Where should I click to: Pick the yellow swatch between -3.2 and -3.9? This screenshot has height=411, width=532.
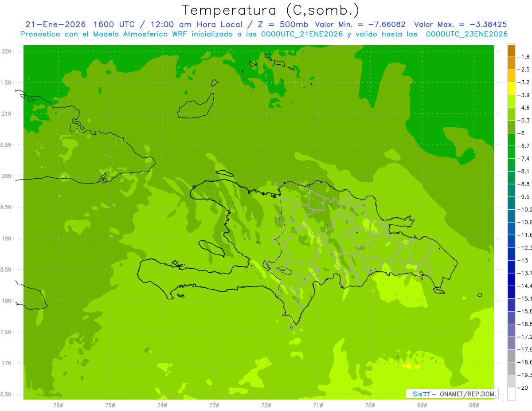tap(511, 89)
